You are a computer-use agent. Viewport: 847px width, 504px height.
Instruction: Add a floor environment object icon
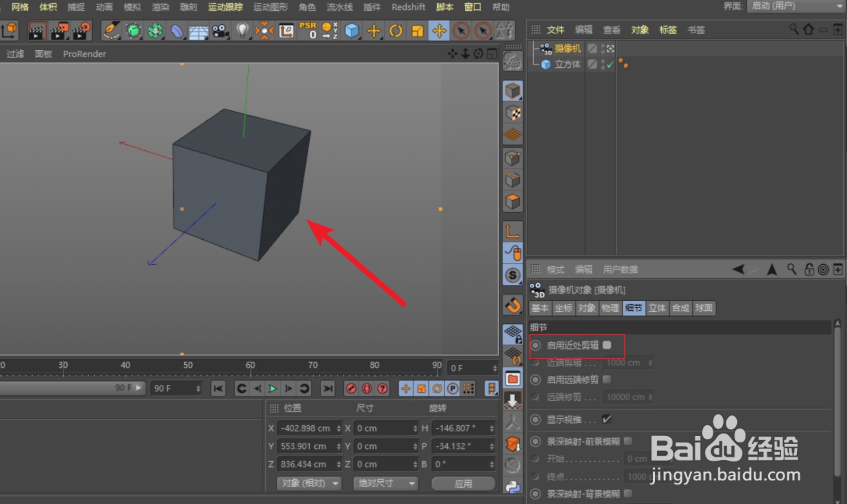click(199, 31)
